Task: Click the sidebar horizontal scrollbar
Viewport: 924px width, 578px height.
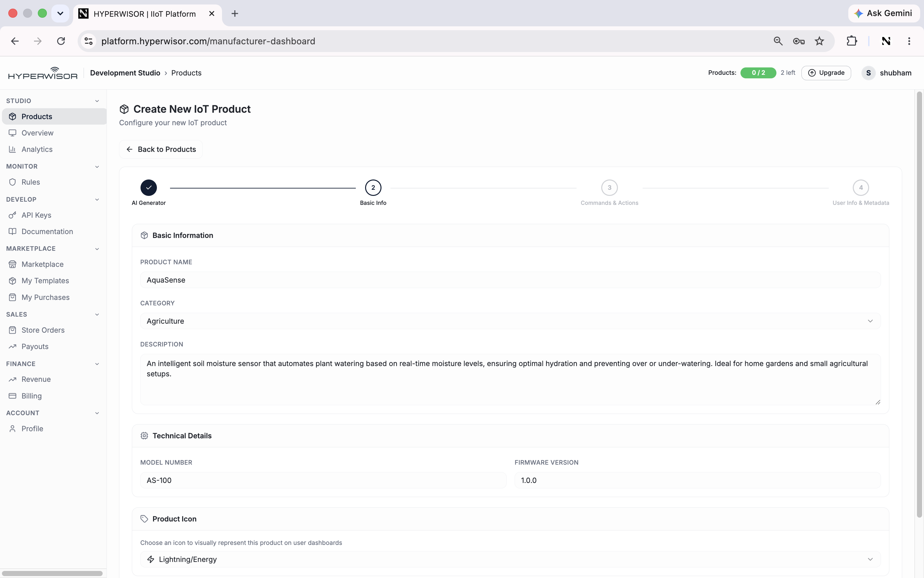Action: (x=53, y=574)
